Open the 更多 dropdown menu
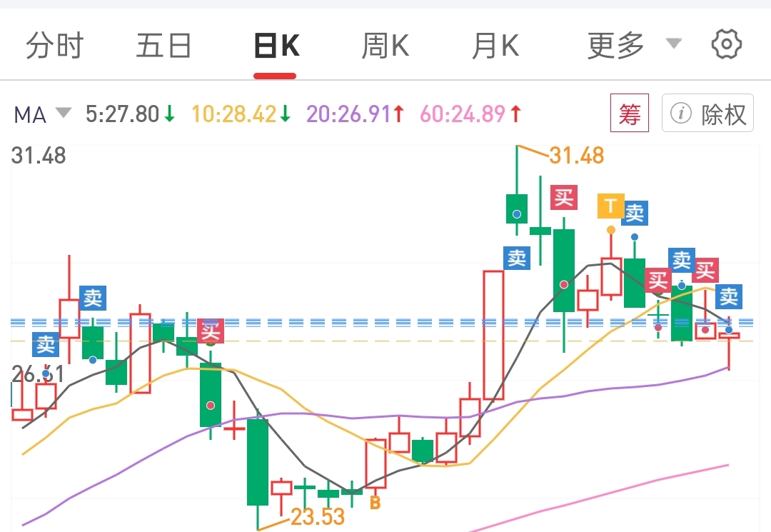This screenshot has width=771, height=532. (615, 46)
